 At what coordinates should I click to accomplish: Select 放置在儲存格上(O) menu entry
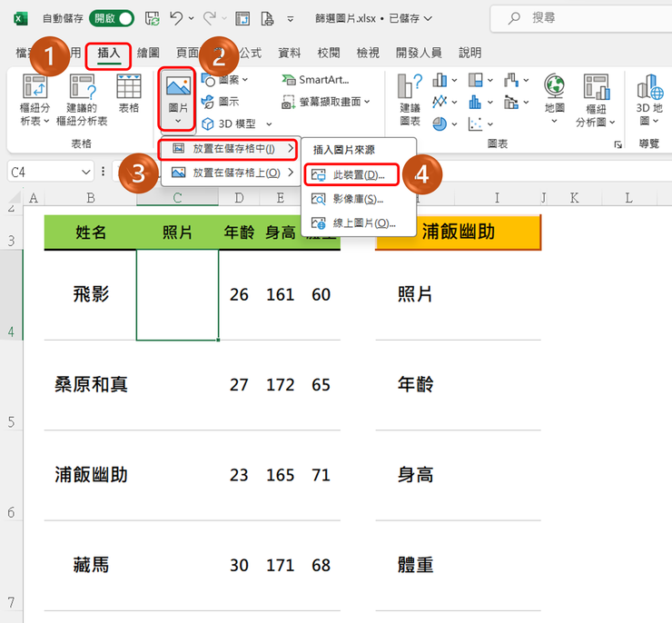[231, 173]
